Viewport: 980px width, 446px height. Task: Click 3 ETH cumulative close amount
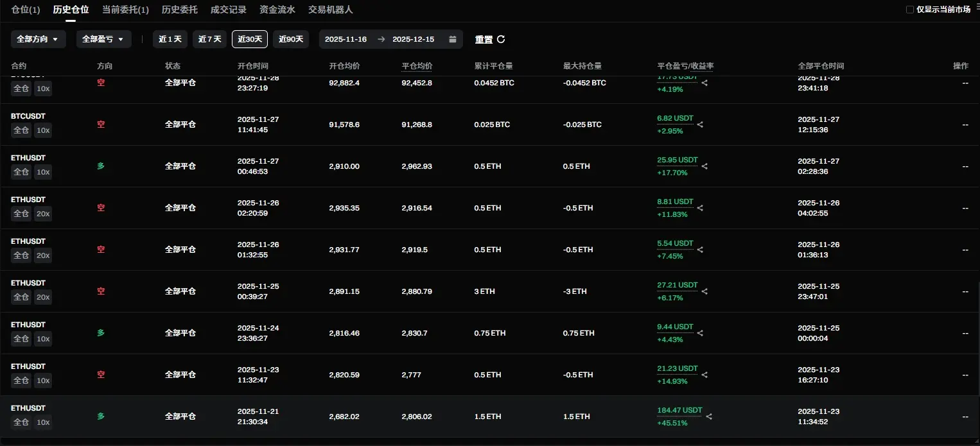[485, 291]
